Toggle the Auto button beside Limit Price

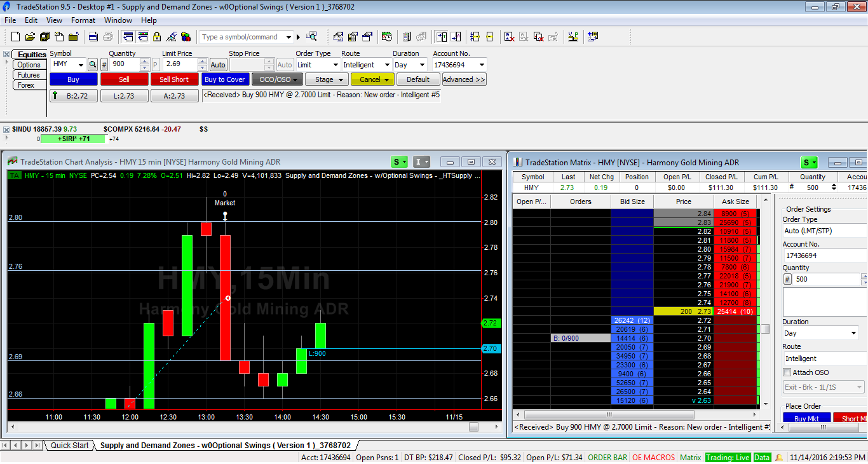coord(218,65)
